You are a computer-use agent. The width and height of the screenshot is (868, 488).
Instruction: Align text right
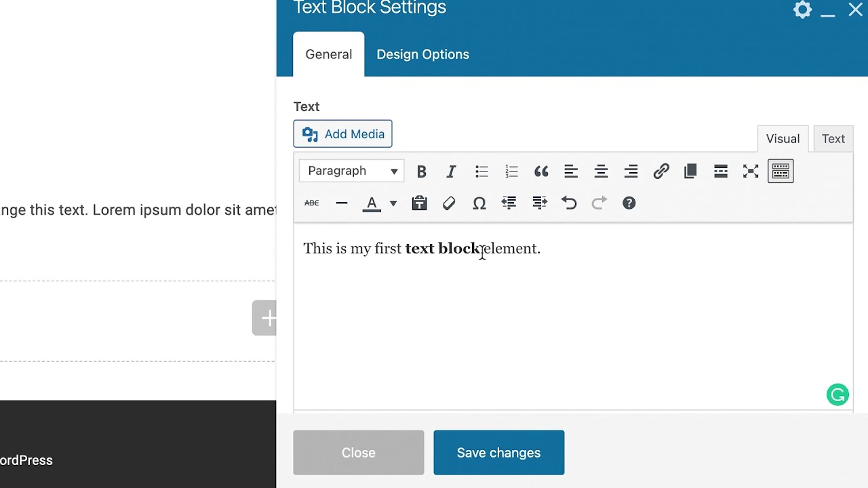631,171
